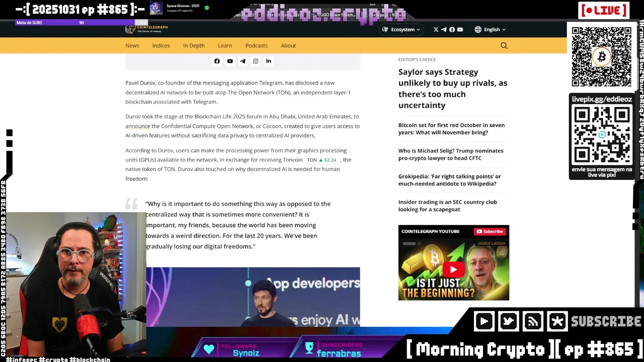
Task: Open the X icon in top header
Action: coord(436,30)
